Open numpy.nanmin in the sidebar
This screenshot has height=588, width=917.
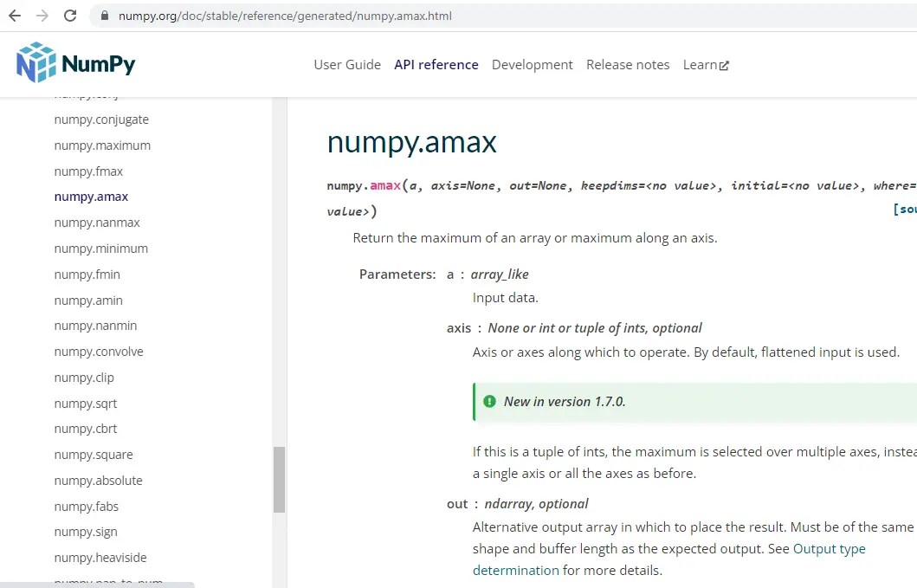[96, 326]
